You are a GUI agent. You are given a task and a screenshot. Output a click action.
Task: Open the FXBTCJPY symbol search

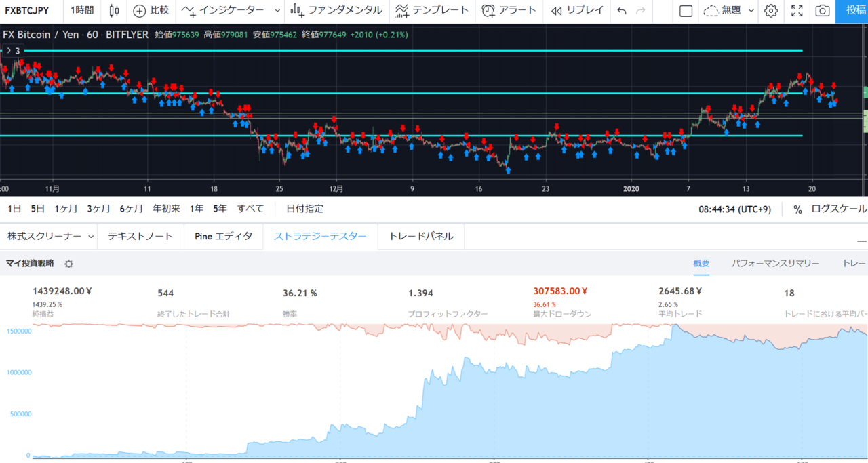click(x=27, y=11)
